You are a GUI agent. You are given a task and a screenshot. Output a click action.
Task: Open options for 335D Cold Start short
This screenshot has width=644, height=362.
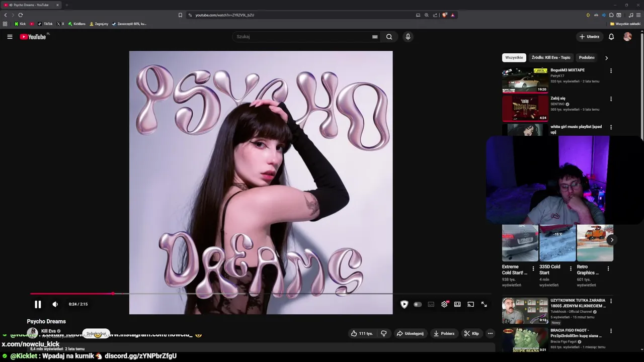click(x=571, y=269)
